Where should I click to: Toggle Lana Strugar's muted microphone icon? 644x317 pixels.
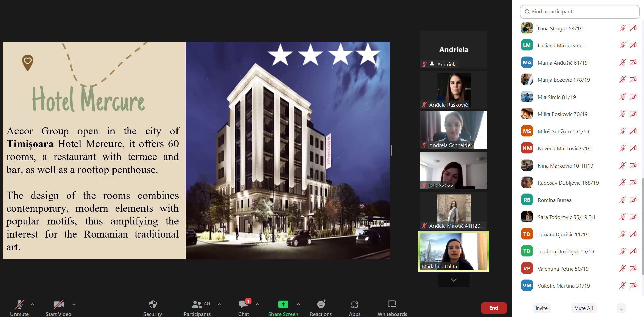tap(622, 28)
